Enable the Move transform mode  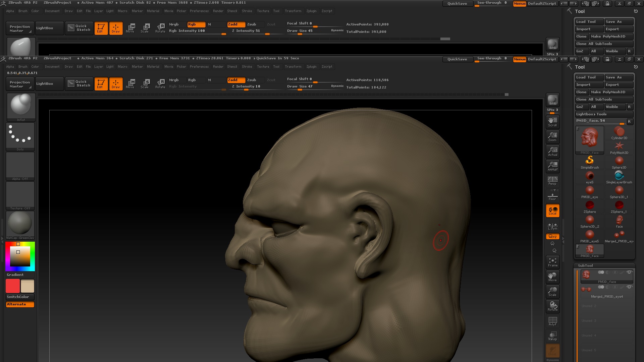click(x=130, y=84)
